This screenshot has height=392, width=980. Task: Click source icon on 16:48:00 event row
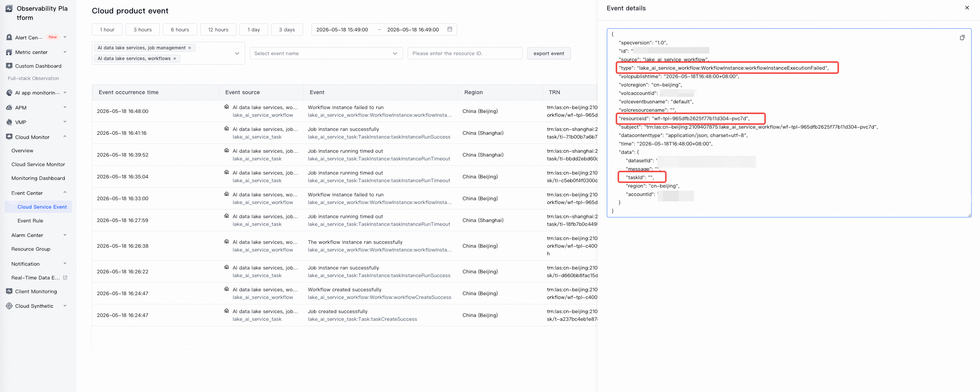click(x=227, y=107)
